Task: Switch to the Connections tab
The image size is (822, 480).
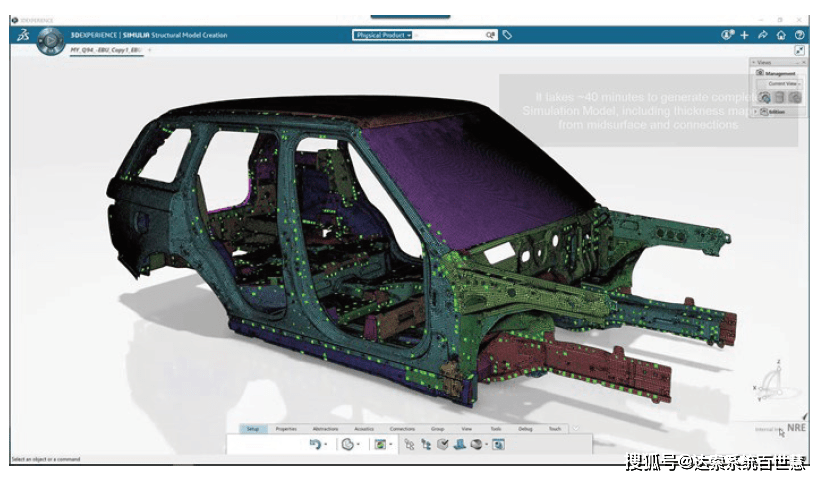Action: (x=402, y=429)
